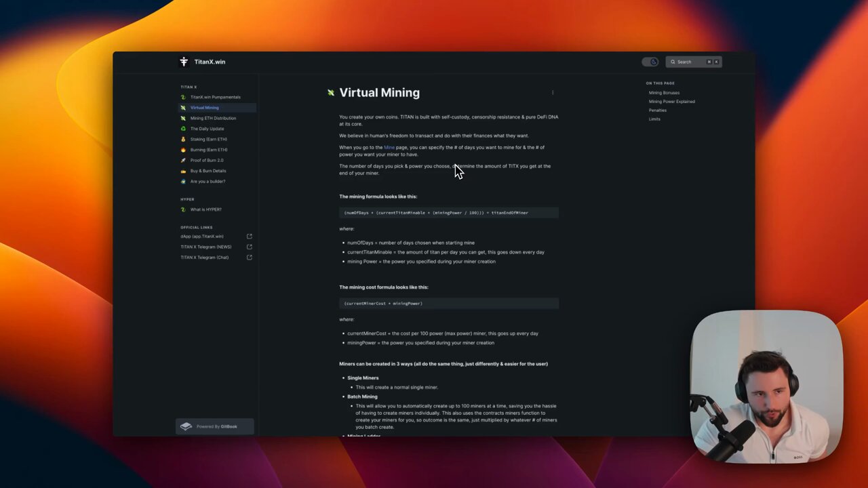868x488 pixels.
Task: Open TITAN X Telegram (NEWS) link
Action: pyautogui.click(x=206, y=247)
